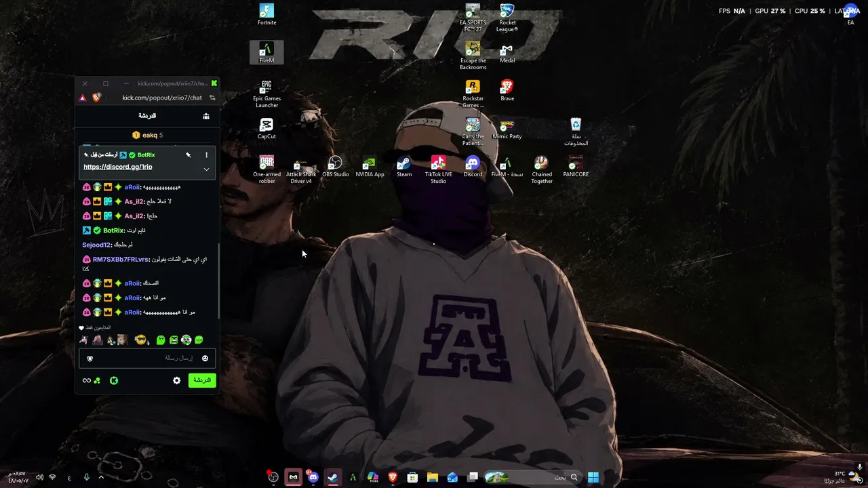
Task: Open the PANICORE desktop shortcut
Action: (x=576, y=166)
